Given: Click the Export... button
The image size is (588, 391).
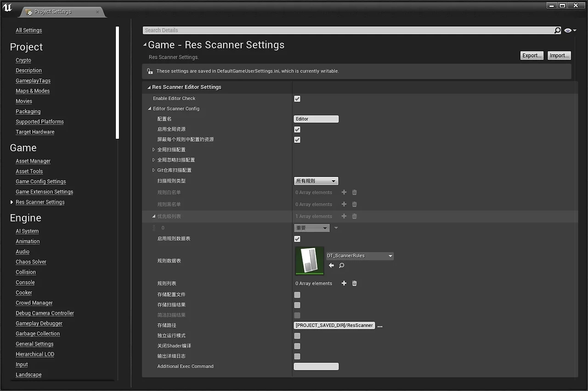Looking at the screenshot, I should pos(532,56).
